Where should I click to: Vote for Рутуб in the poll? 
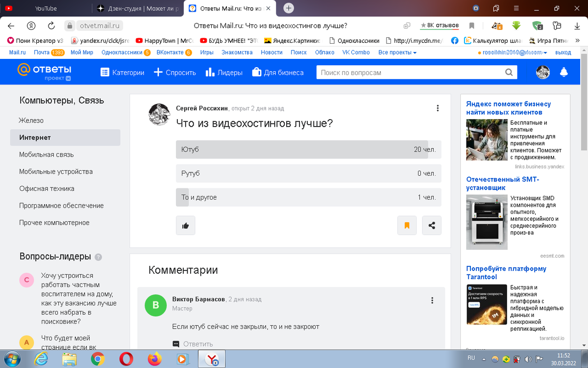(308, 173)
